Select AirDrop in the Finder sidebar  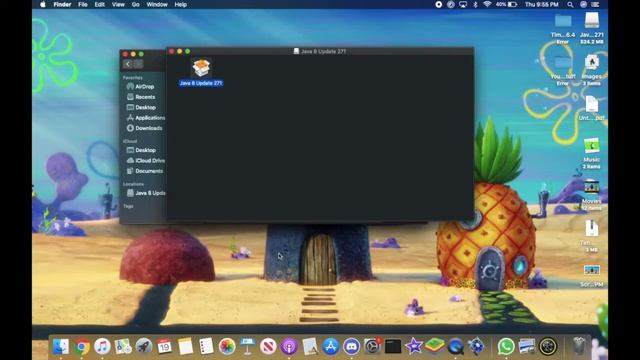[x=140, y=87]
